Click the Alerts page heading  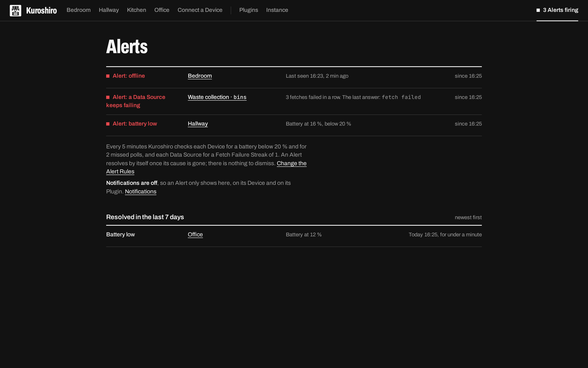pyautogui.click(x=127, y=46)
